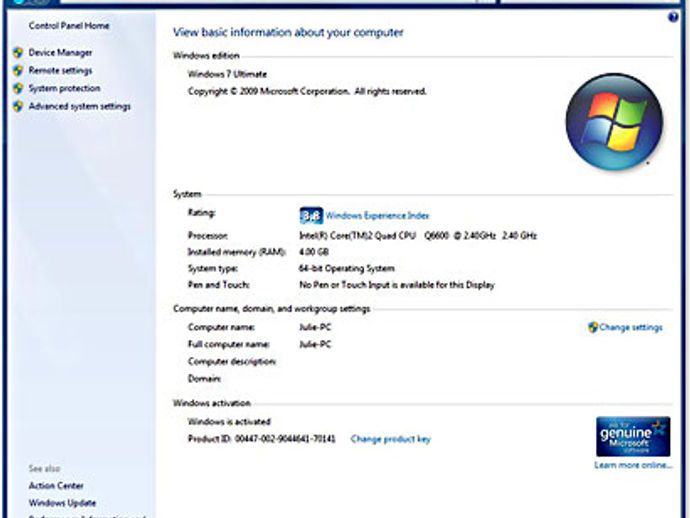
Task: Go to Control Panel Home
Action: 69,26
